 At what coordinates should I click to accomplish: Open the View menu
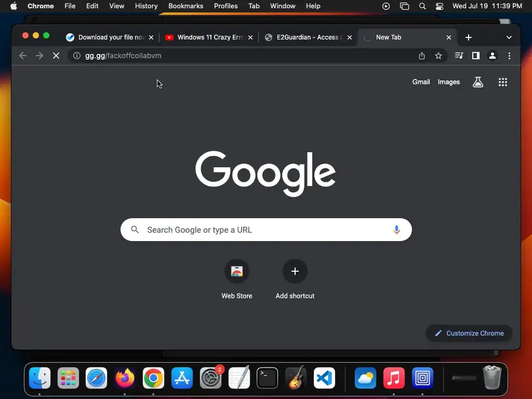(116, 6)
